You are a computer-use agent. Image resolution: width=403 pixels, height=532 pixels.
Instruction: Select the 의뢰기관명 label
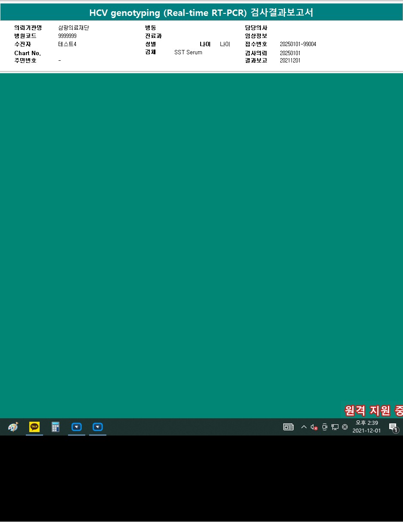point(28,28)
